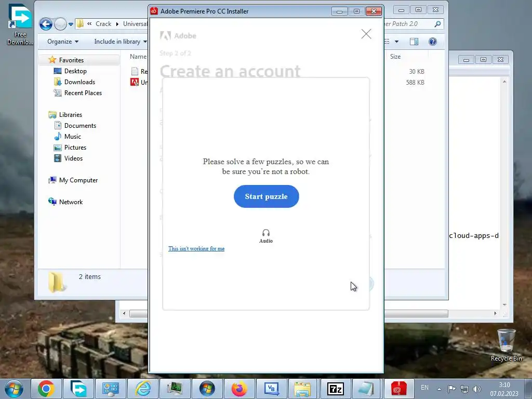This screenshot has width=532, height=399.
Task: Launch Internet Explorer from the taskbar
Action: coord(143,389)
